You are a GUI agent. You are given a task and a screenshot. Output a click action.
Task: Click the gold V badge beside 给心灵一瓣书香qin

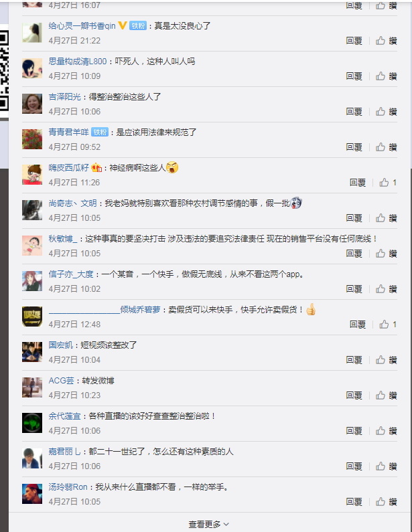click(123, 25)
